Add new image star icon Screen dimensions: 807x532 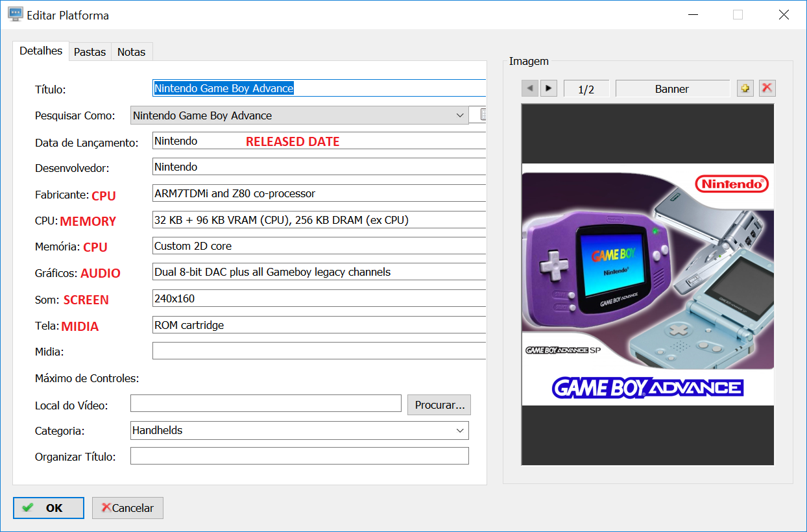(x=745, y=88)
